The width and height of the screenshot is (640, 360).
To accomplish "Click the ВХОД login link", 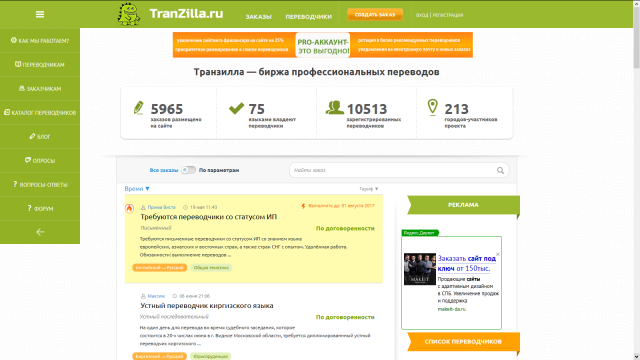I will tap(422, 15).
